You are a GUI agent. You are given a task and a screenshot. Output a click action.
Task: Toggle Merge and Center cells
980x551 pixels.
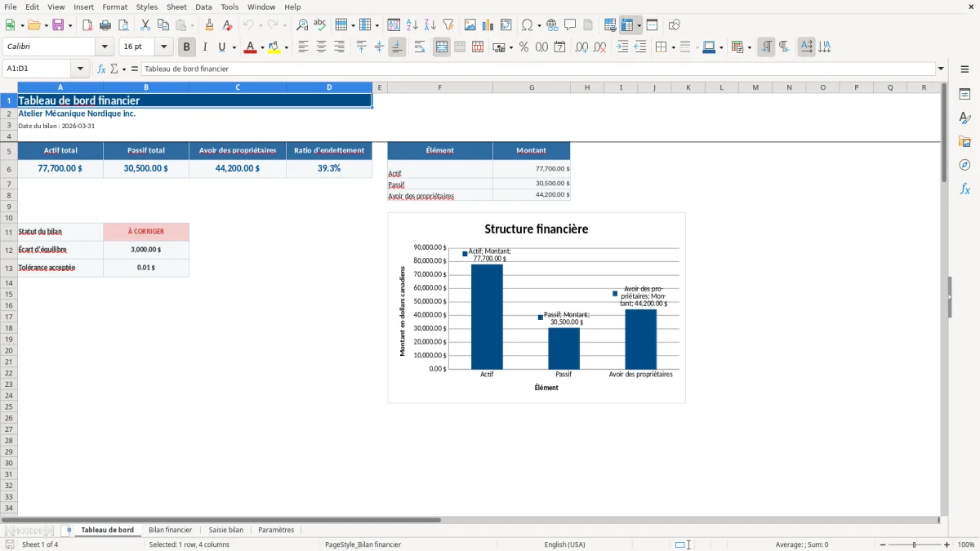point(442,47)
